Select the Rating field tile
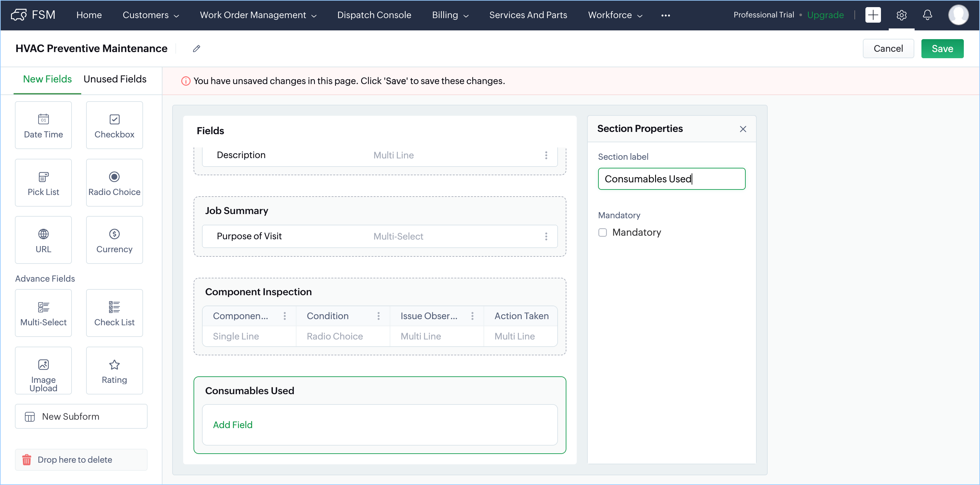The image size is (980, 485). point(114,370)
